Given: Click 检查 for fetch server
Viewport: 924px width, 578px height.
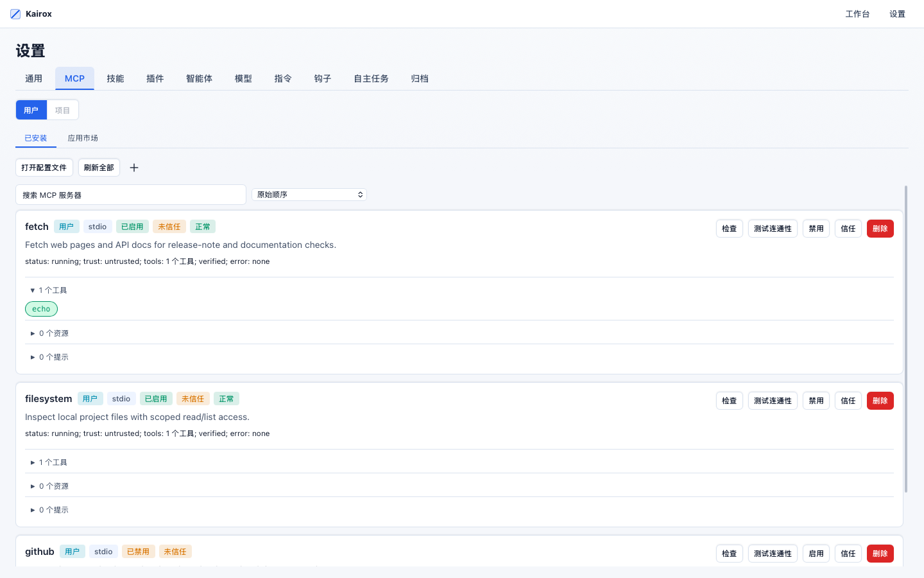Looking at the screenshot, I should point(730,229).
